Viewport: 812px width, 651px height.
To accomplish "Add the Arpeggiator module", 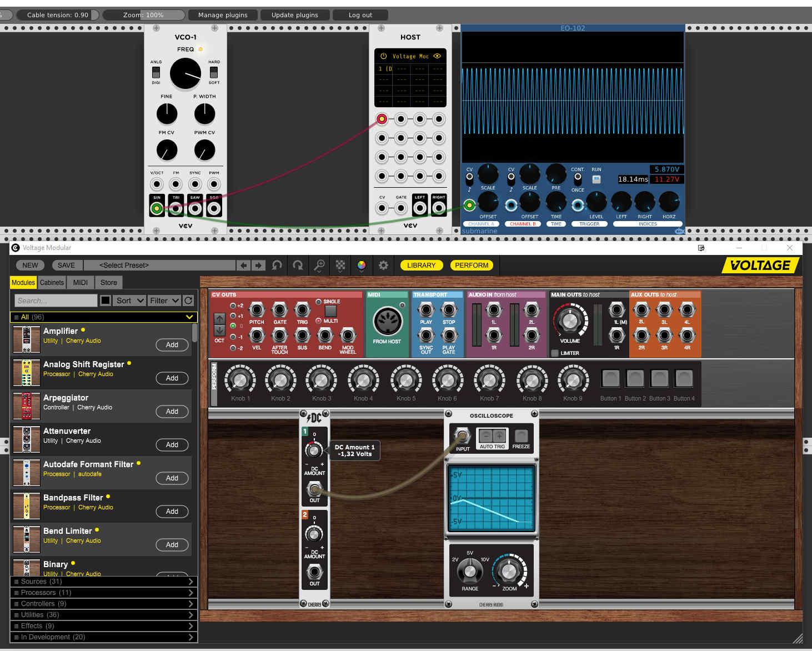I will 172,412.
